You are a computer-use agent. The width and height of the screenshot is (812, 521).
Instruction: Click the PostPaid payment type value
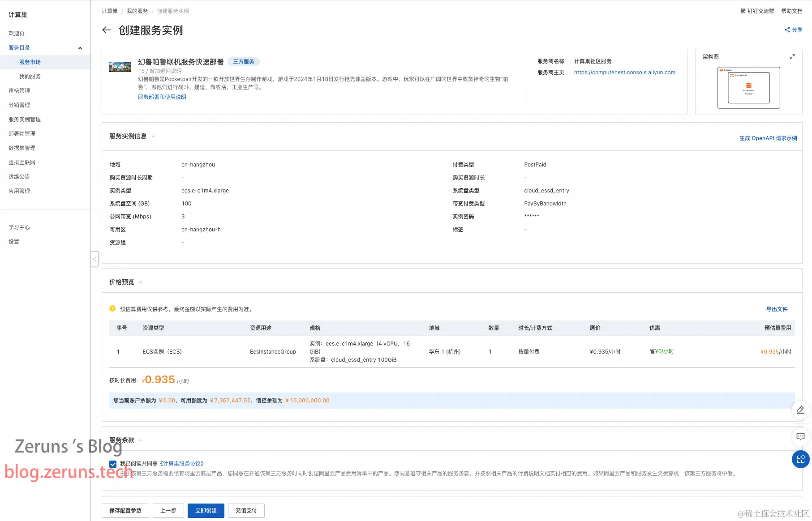[x=535, y=165]
